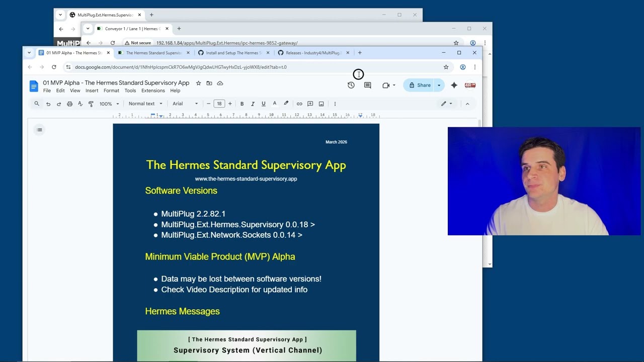Print the document

[x=69, y=104]
